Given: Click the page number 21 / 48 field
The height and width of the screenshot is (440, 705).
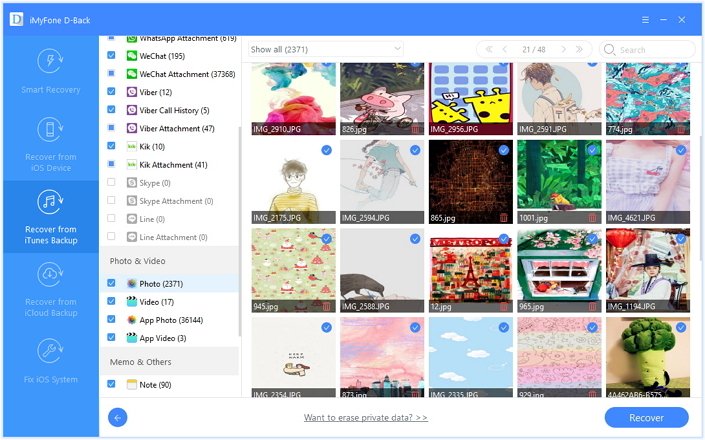Looking at the screenshot, I should tap(534, 50).
